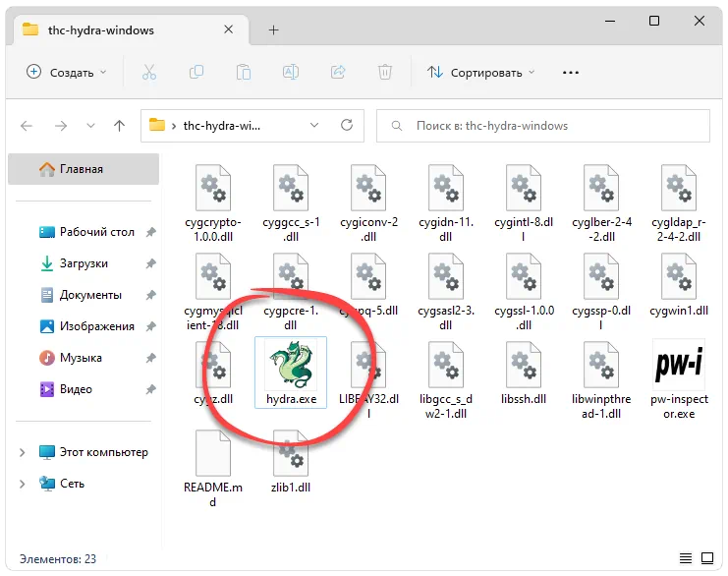This screenshot has width=728, height=576.
Task: Select cygwin1.dll file
Action: pyautogui.click(x=679, y=284)
